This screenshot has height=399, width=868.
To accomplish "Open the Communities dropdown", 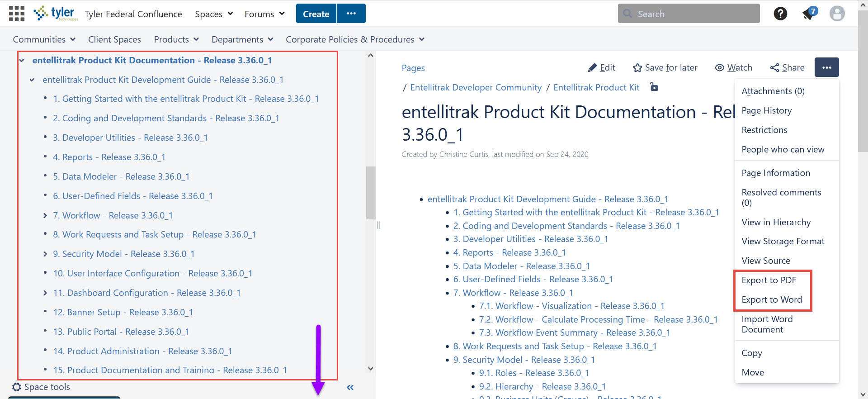I will [44, 39].
